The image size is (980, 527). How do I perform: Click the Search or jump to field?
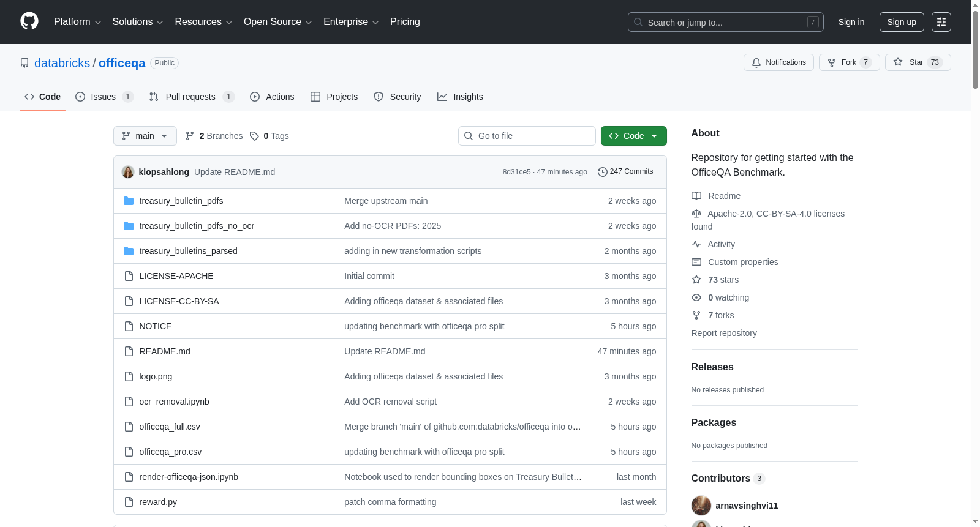tap(726, 22)
